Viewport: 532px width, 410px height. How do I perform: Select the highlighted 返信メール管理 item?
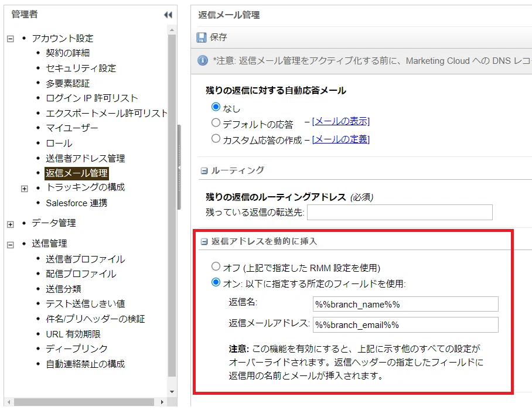[x=77, y=173]
